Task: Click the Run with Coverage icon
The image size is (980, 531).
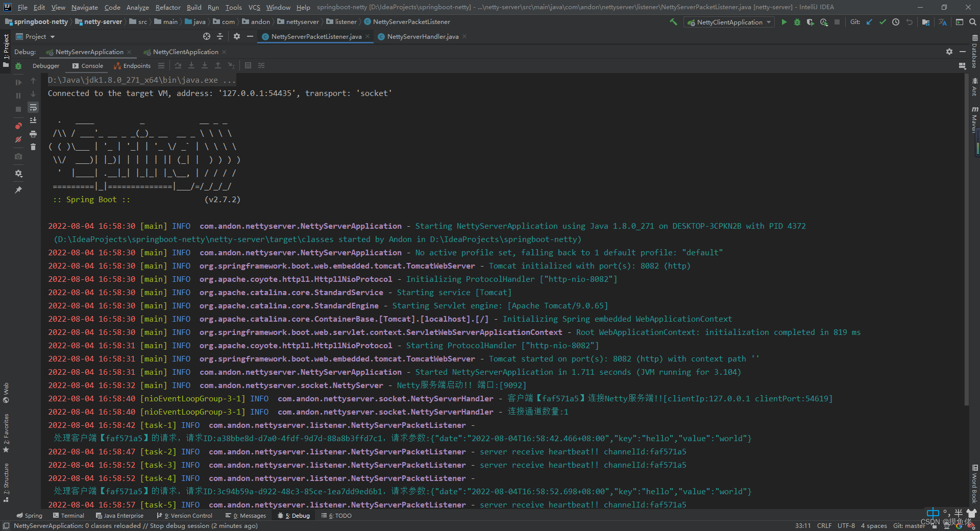Action: pyautogui.click(x=810, y=22)
